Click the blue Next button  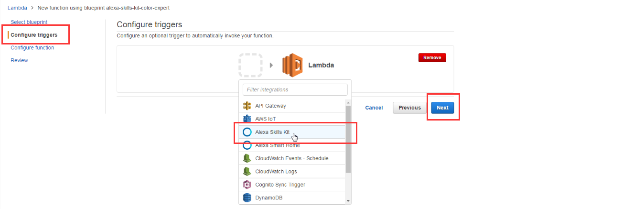pyautogui.click(x=442, y=108)
